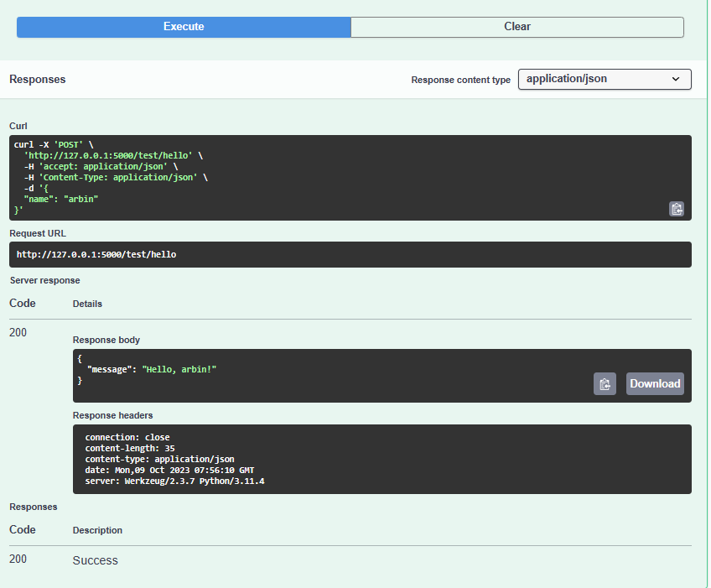Click the content-type header line in the response

159,459
